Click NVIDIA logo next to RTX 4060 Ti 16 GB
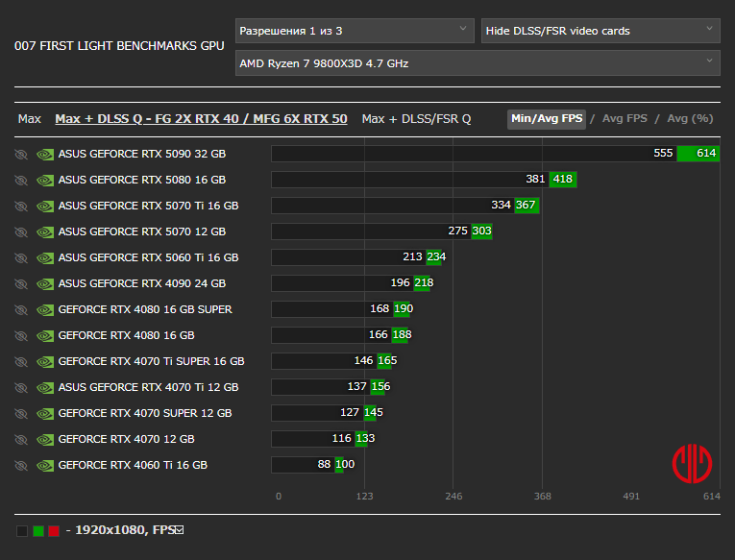The width and height of the screenshot is (735, 560). click(45, 465)
